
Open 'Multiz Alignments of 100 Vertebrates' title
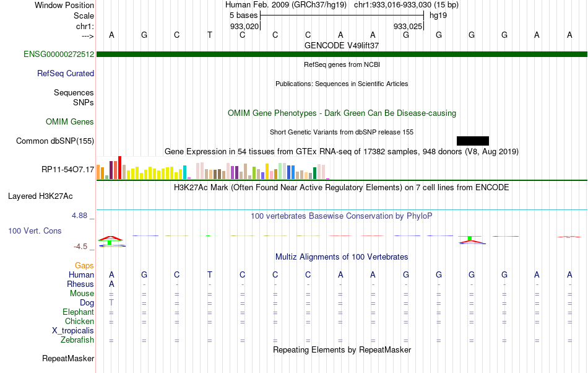click(x=342, y=257)
